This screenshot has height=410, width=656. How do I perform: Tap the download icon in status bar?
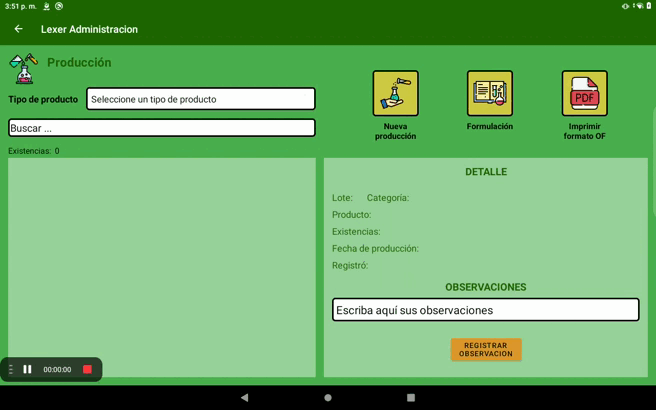[x=46, y=6]
